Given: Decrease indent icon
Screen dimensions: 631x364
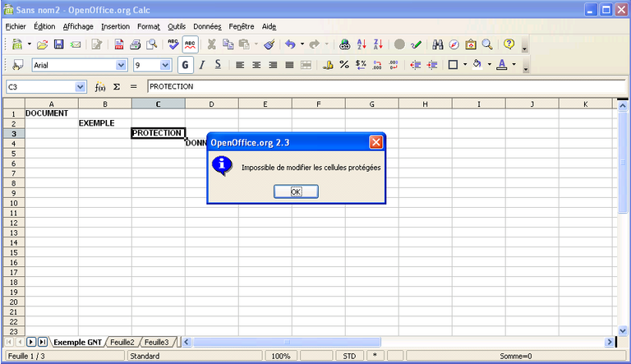Looking at the screenshot, I should click(415, 65).
